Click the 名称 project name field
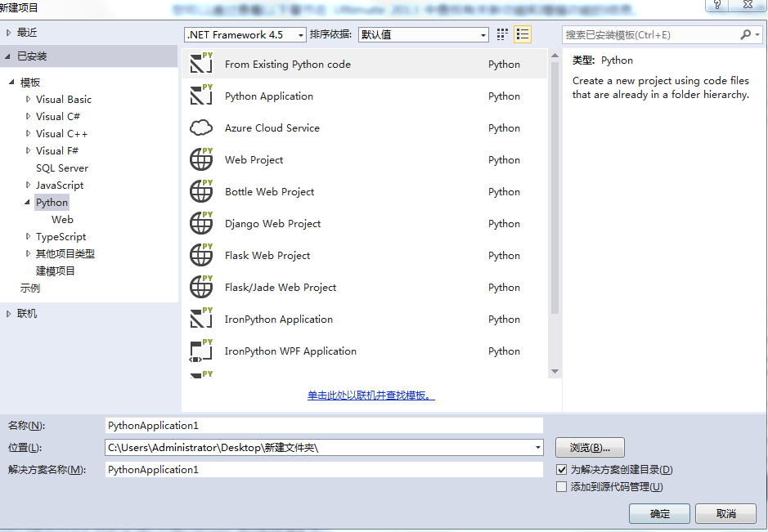The height and width of the screenshot is (532, 768). (324, 425)
